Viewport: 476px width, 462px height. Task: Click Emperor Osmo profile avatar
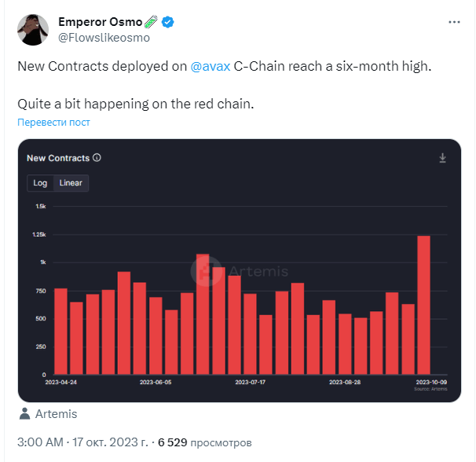(33, 30)
